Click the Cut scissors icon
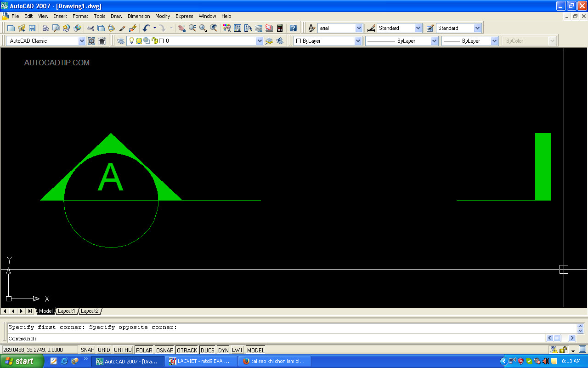 [x=90, y=28]
